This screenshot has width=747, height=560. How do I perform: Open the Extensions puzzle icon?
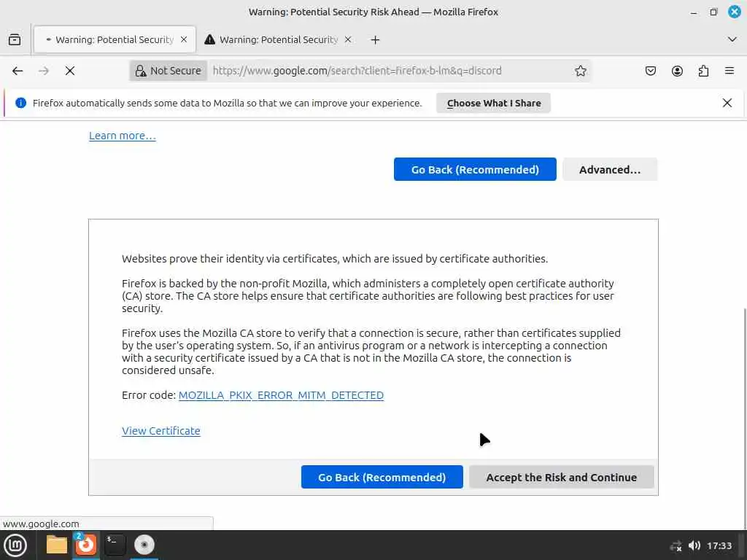click(x=703, y=71)
